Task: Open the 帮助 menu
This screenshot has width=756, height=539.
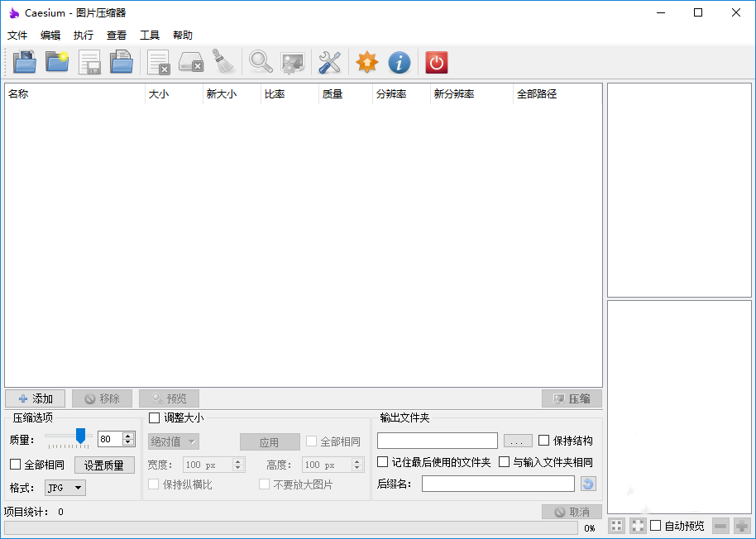Action: [183, 36]
